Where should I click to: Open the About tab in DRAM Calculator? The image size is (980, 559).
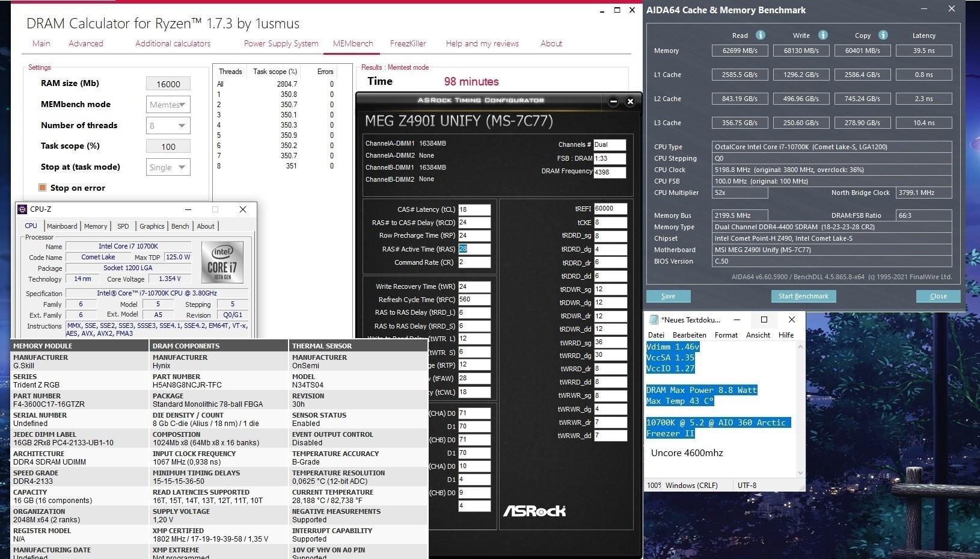(551, 43)
